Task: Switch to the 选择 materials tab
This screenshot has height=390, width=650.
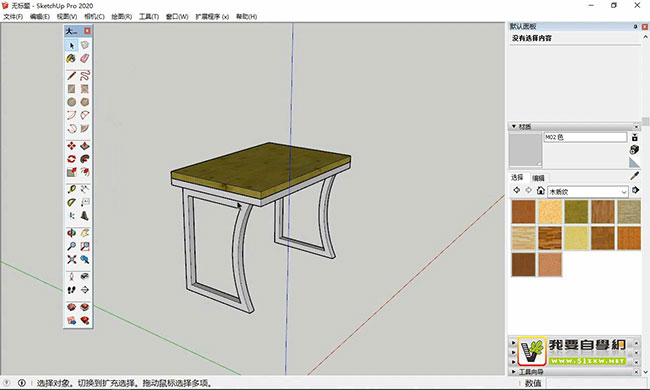Action: click(x=517, y=177)
